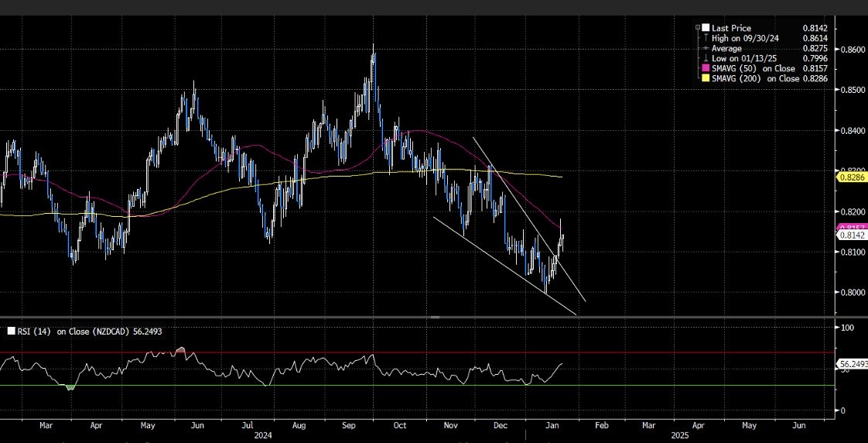
Task: Click the Feb label on time axis
Action: 602,426
